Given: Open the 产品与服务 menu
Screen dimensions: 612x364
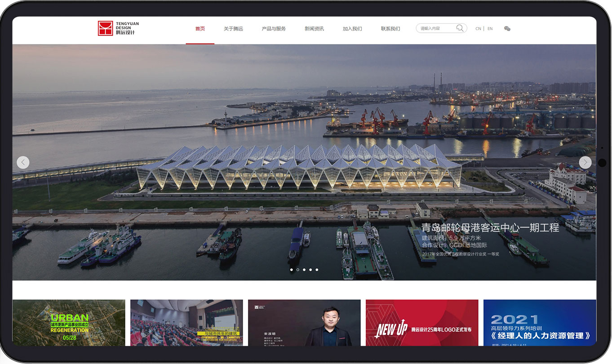Looking at the screenshot, I should click(274, 29).
